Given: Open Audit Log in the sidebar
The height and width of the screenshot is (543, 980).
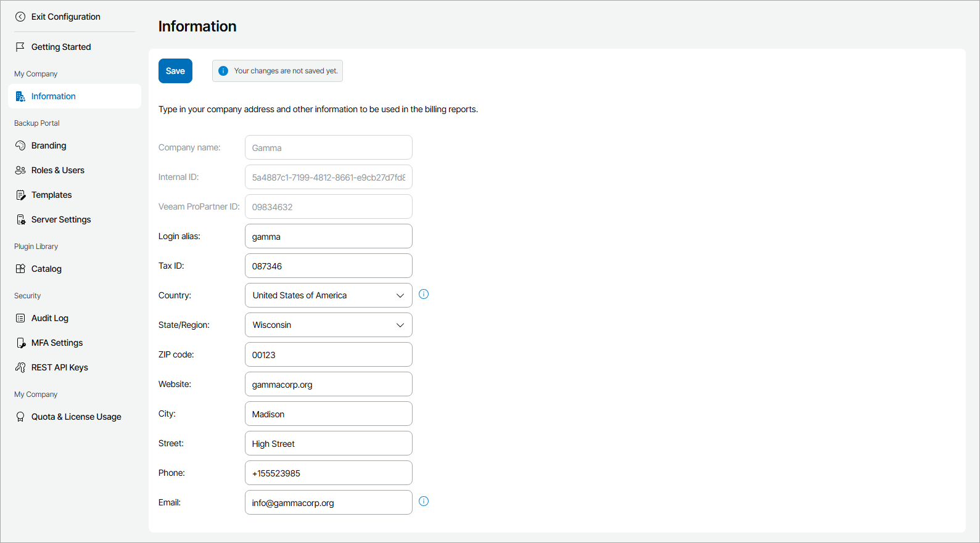Looking at the screenshot, I should click(50, 318).
